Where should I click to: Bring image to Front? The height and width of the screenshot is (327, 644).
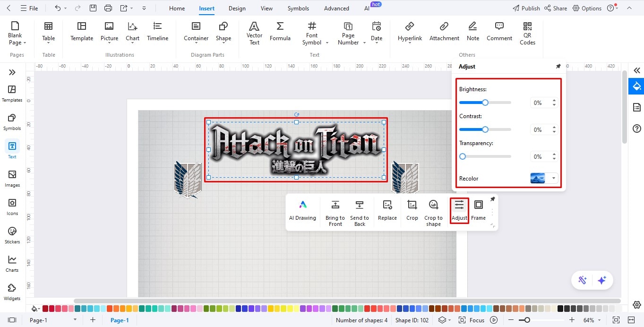click(335, 213)
